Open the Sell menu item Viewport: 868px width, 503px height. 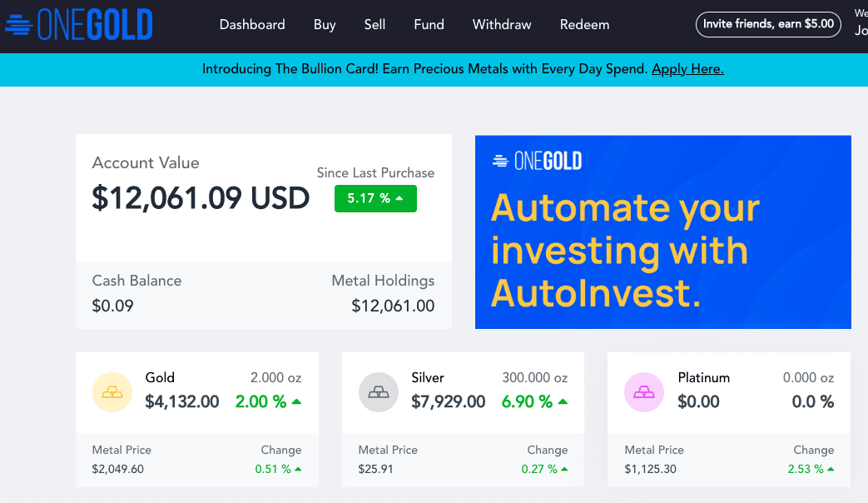pyautogui.click(x=374, y=24)
